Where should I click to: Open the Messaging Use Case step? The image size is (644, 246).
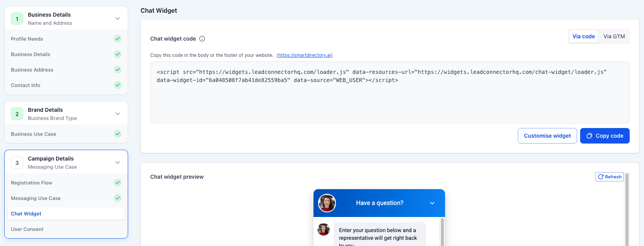point(66,198)
